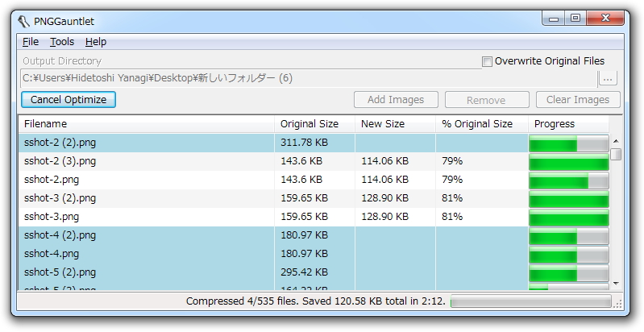The width and height of the screenshot is (644, 332).
Task: Click the list scrollbar down arrow
Action: (616, 283)
